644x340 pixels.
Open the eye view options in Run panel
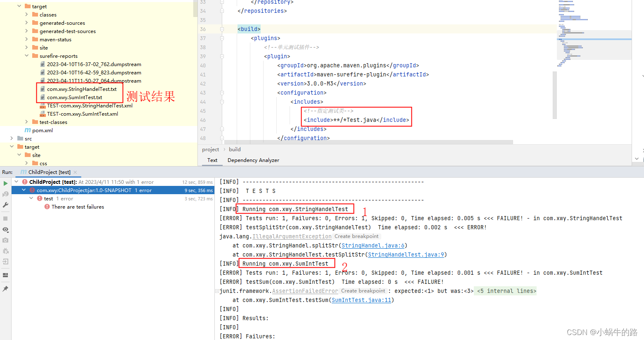tap(5, 229)
